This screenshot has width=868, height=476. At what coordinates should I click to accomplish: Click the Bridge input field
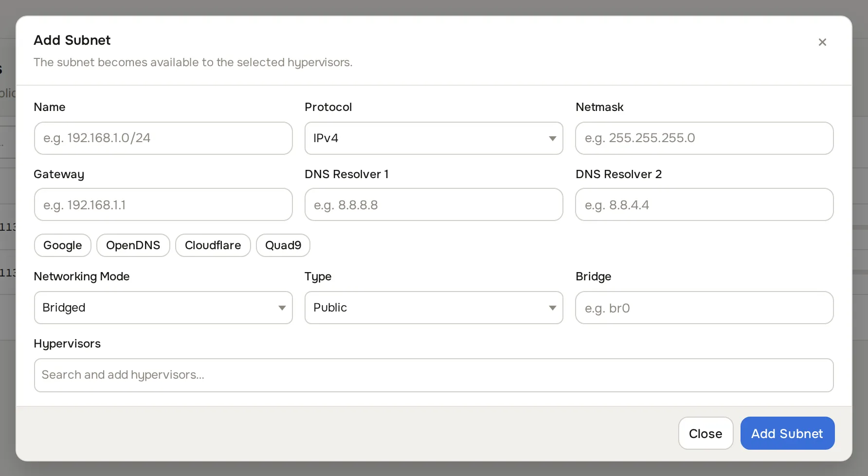(x=704, y=308)
